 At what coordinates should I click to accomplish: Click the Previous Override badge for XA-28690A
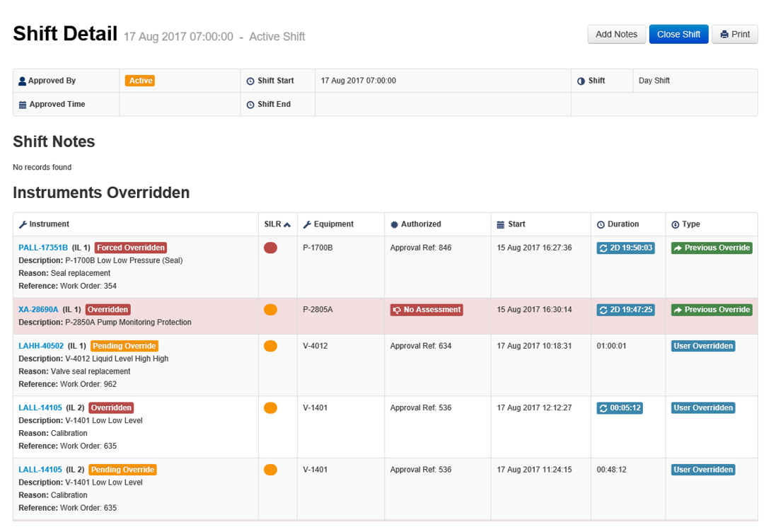712,309
